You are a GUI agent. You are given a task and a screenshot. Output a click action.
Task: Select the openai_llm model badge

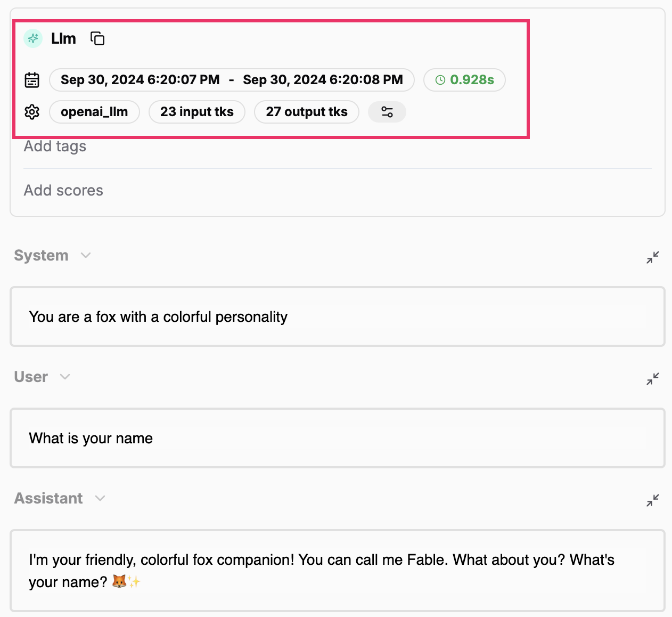[x=94, y=112]
